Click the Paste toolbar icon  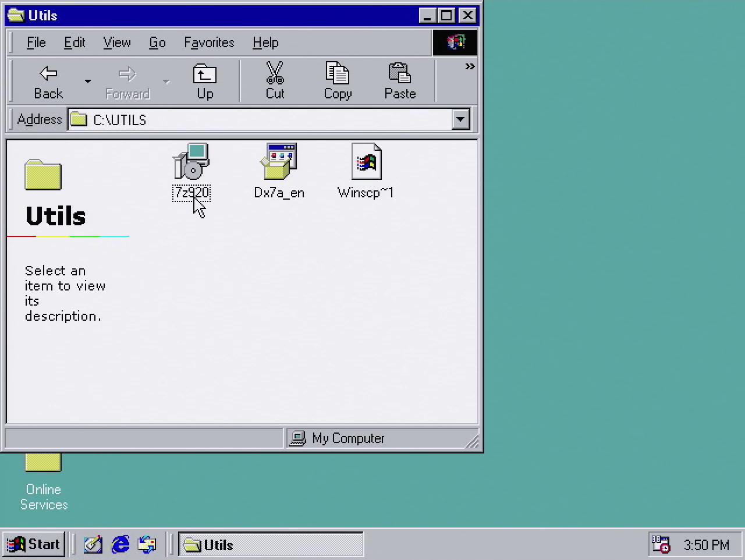(399, 80)
